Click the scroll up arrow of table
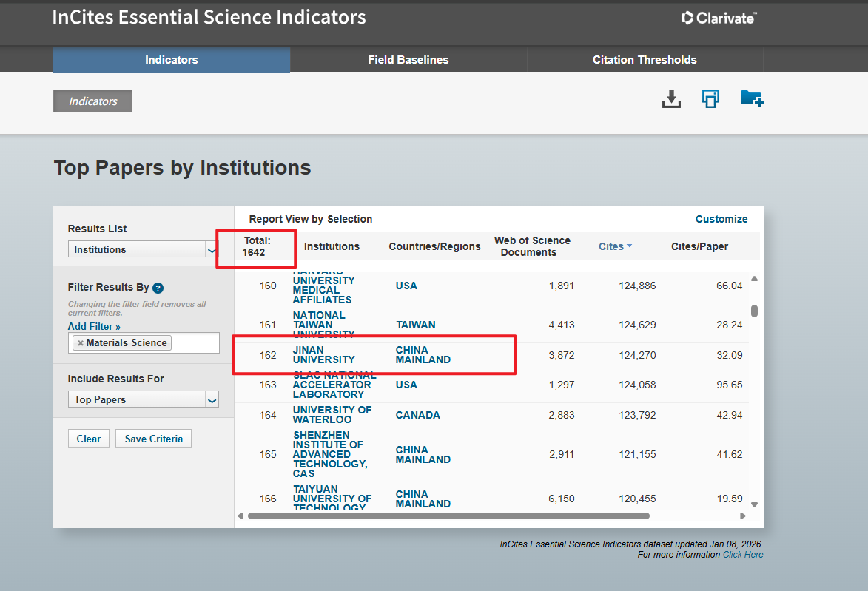This screenshot has width=868, height=591. pos(754,279)
